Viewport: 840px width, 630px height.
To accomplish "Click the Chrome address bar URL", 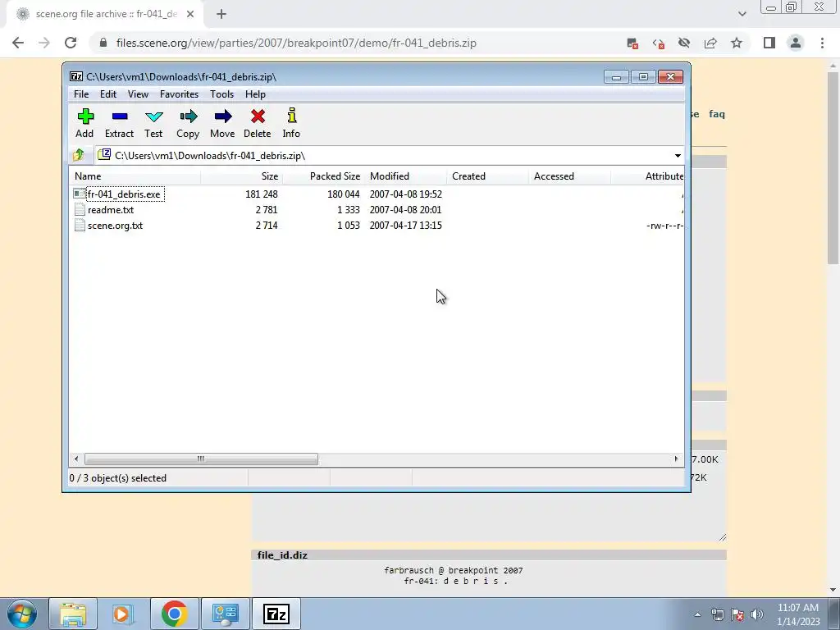I will 296,43.
